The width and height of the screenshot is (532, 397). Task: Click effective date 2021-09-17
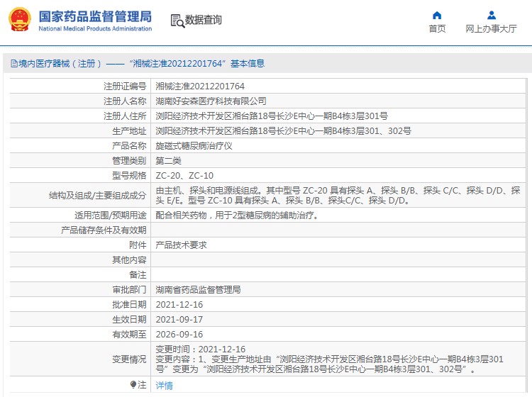pyautogui.click(x=179, y=320)
